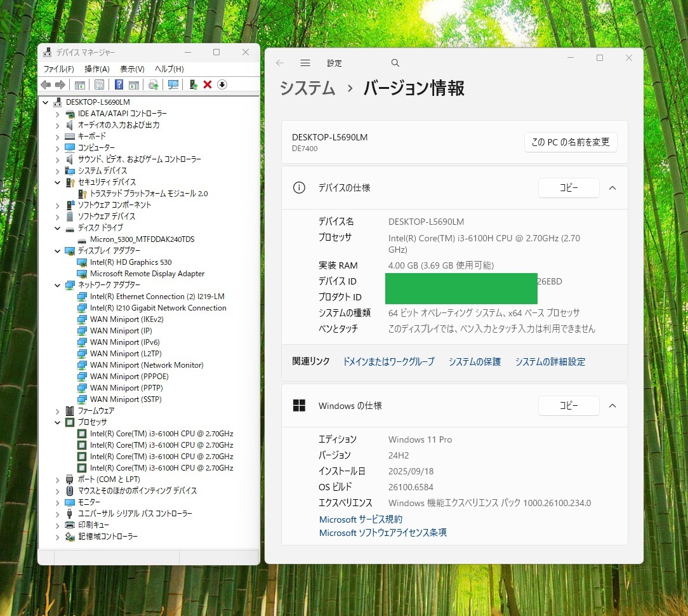Open システムの詳細設定 link
This screenshot has height=616, width=688.
click(x=550, y=362)
